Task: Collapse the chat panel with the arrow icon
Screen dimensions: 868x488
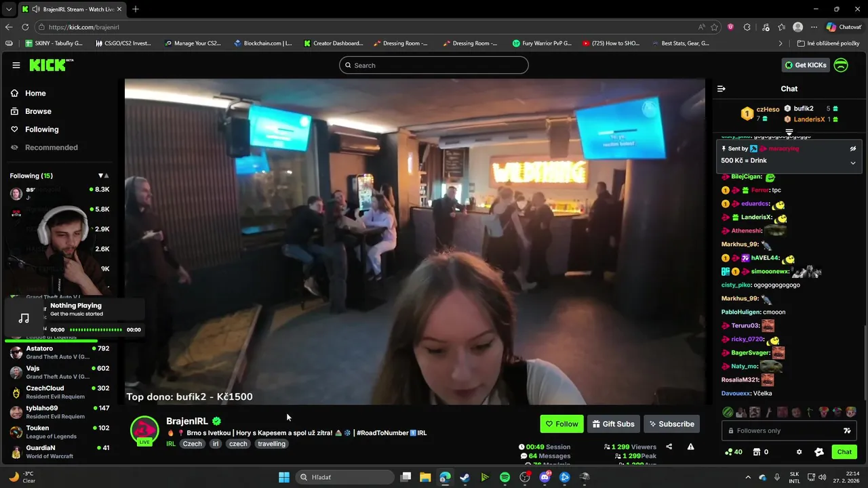Action: tap(722, 89)
